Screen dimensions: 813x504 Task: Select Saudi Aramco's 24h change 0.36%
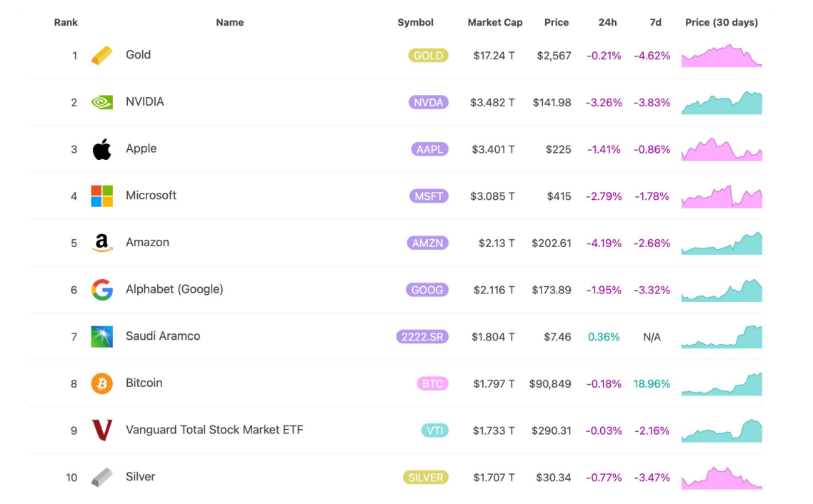[604, 337]
